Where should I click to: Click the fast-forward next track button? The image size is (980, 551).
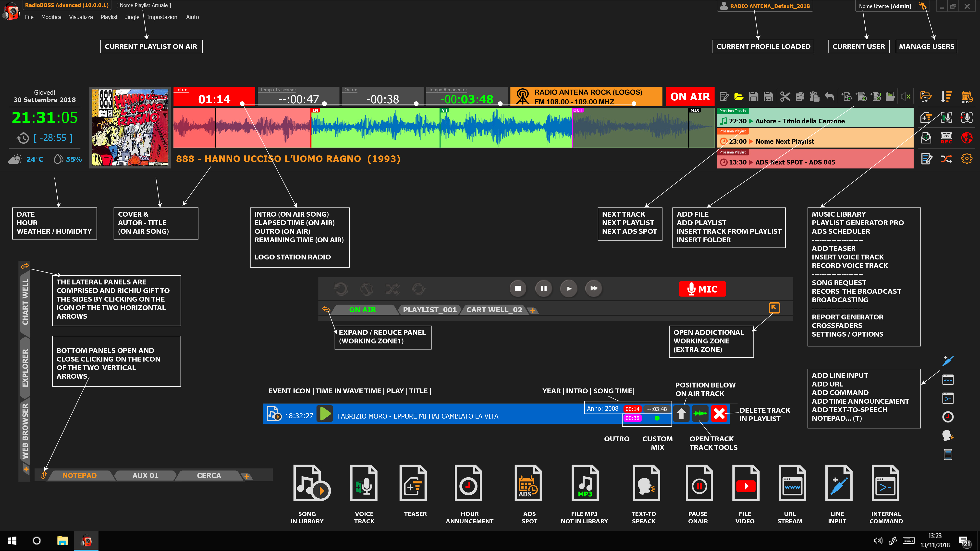[x=594, y=288]
